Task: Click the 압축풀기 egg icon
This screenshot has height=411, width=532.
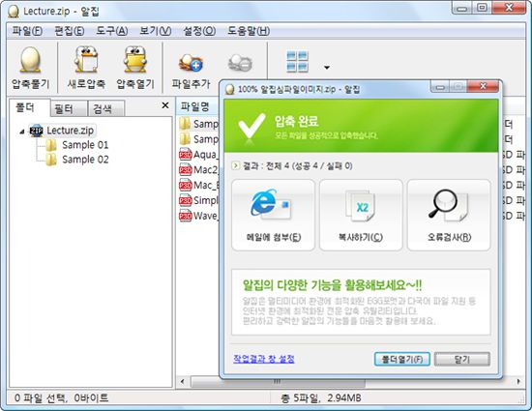Action: click(x=31, y=60)
